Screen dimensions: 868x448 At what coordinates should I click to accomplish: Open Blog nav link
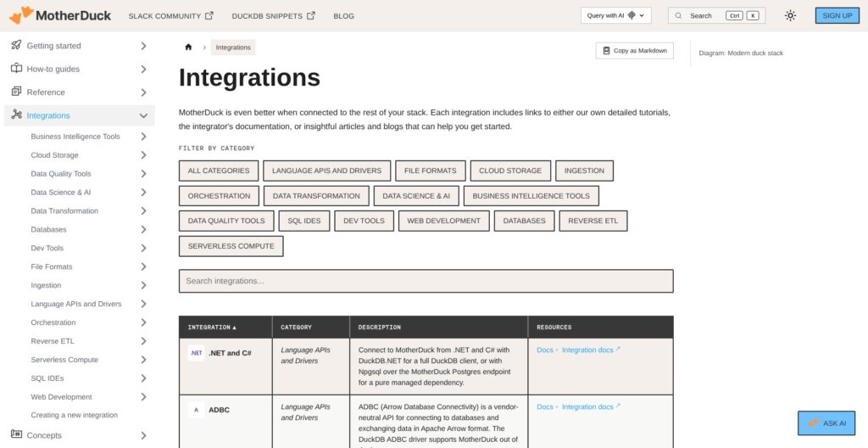[x=344, y=16]
